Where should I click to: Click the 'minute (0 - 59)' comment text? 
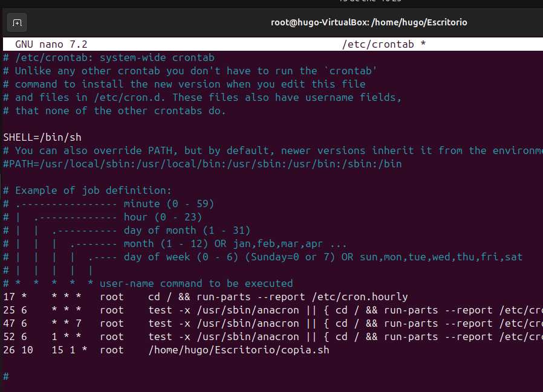(x=169, y=204)
